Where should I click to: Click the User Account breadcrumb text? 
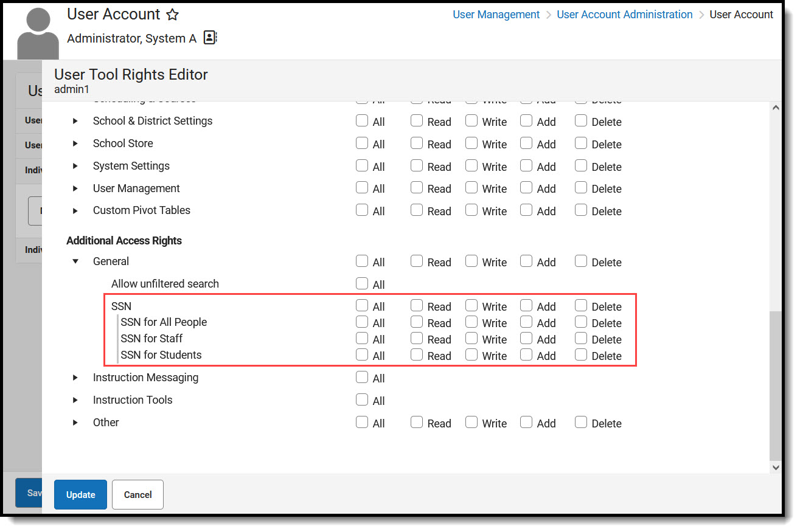(742, 15)
